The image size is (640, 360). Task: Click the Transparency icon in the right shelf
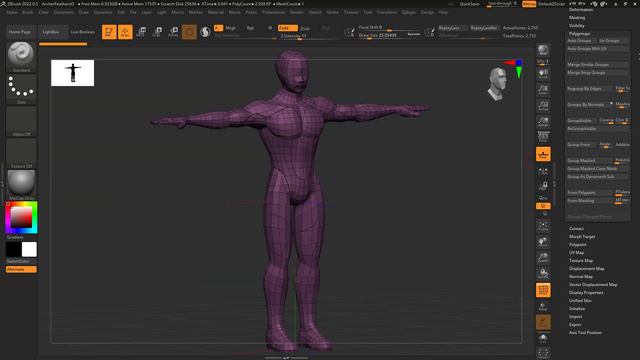click(x=543, y=306)
